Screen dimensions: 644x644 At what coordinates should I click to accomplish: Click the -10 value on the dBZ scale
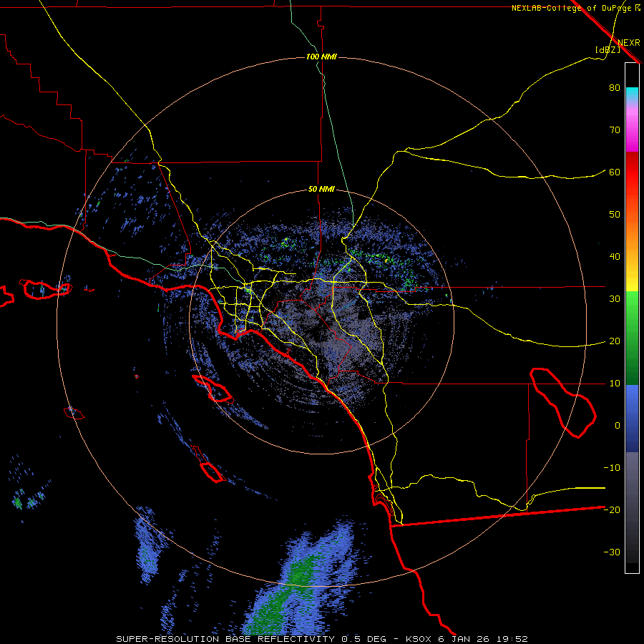pos(612,468)
